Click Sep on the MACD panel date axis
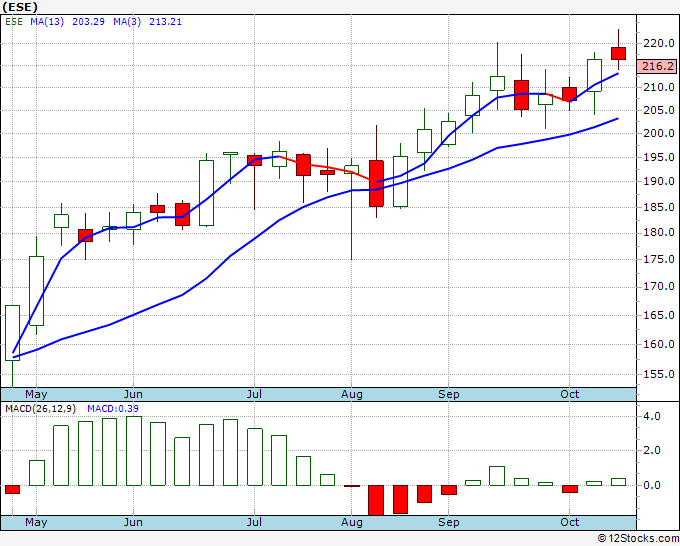Image resolution: width=680 pixels, height=546 pixels. coord(448,522)
